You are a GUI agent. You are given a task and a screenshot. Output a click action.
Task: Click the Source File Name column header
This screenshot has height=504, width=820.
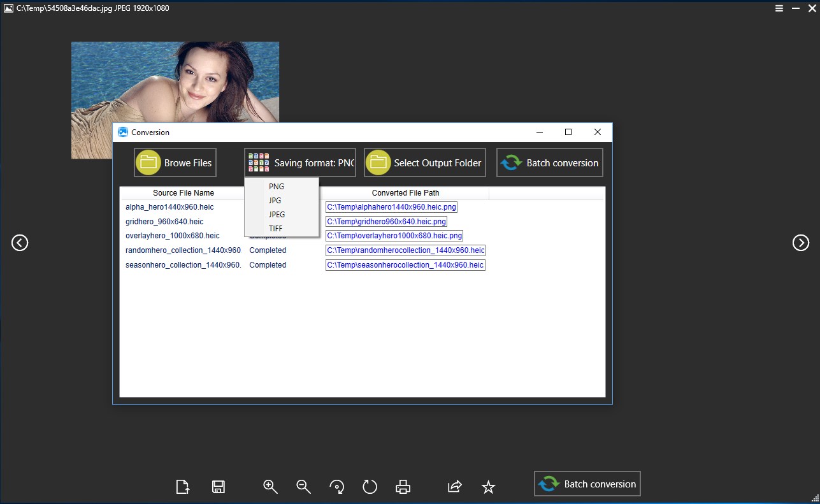183,193
